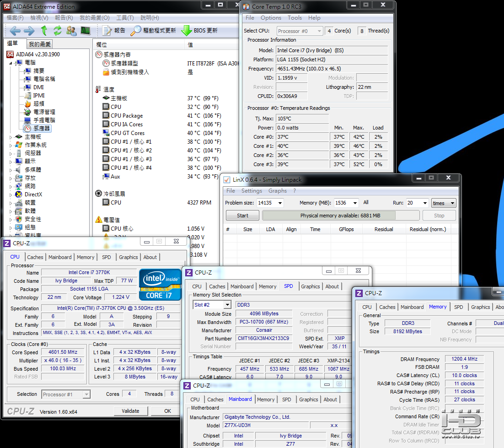
Task: Switch to Caches tab in CPU-Z Memory window
Action: coord(387,307)
